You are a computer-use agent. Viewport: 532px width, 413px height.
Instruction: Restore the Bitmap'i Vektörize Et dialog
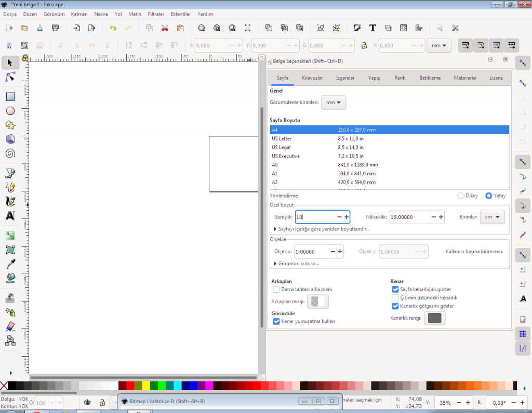pyautogui.click(x=318, y=401)
